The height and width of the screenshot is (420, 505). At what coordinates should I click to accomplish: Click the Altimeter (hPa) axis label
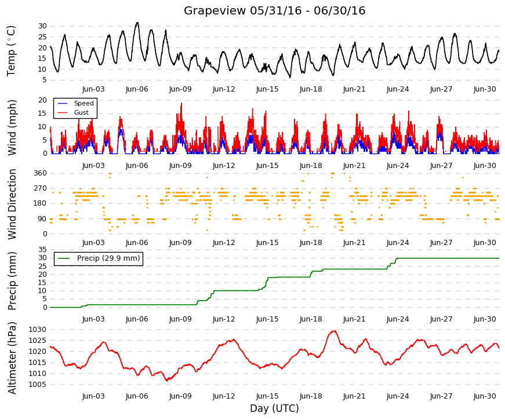[12, 357]
